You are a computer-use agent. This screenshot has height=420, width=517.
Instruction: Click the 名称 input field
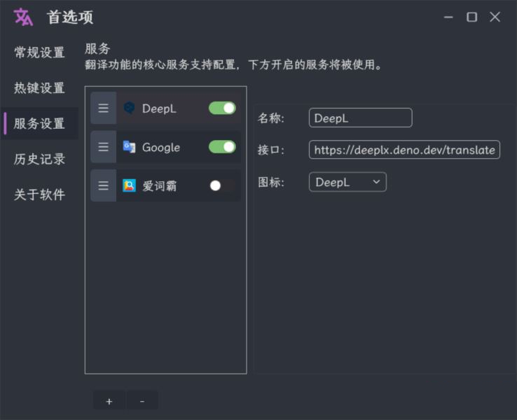[x=360, y=118]
